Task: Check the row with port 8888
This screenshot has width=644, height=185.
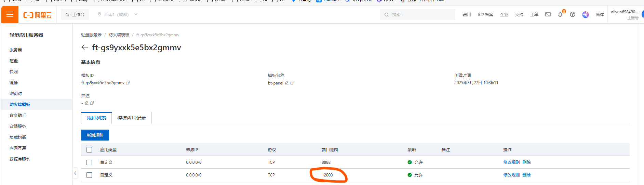Action: (89, 162)
